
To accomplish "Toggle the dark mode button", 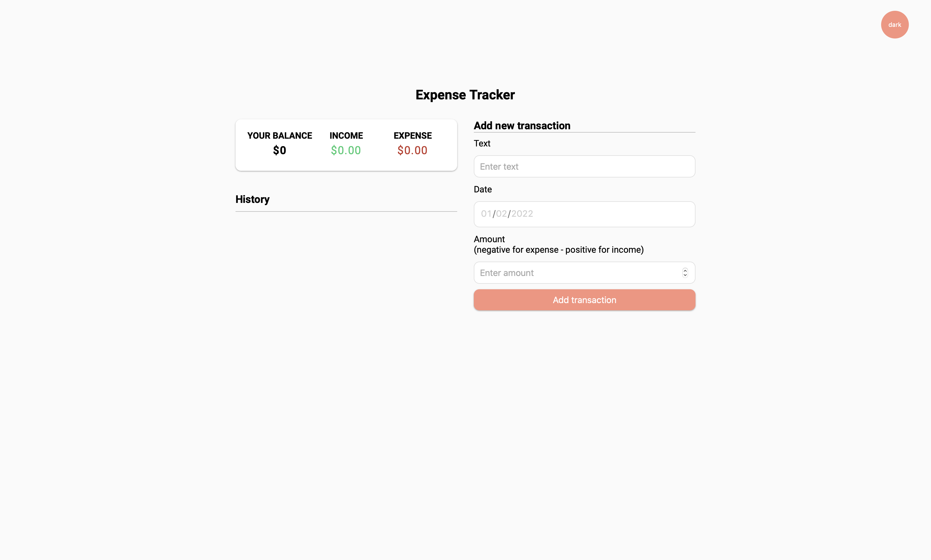I will [894, 25].
